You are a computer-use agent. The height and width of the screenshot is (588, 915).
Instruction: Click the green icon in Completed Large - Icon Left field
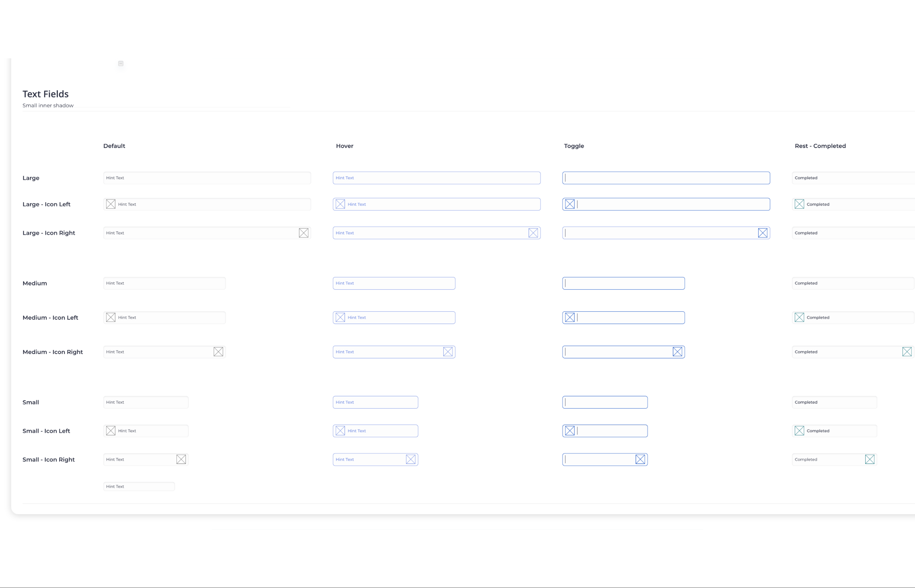[x=799, y=204]
